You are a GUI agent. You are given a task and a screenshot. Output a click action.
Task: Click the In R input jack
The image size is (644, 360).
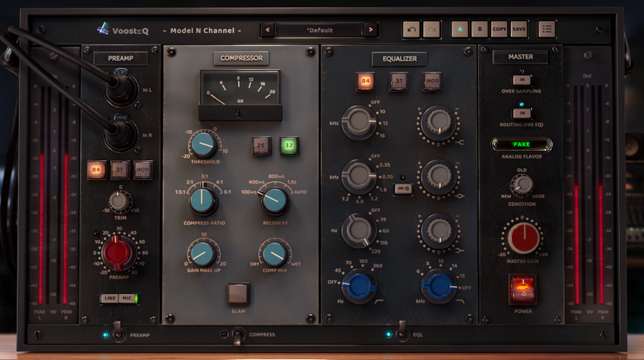[x=122, y=134]
